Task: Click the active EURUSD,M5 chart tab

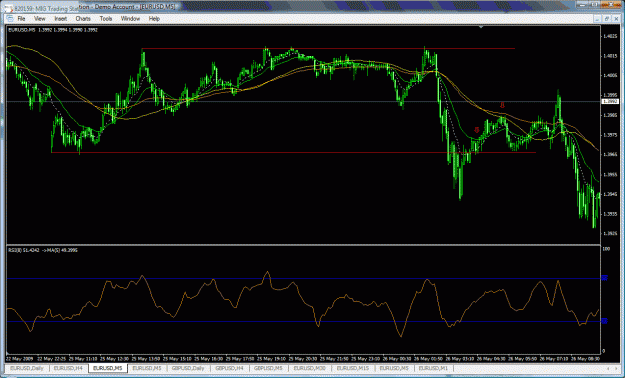Action: [108, 368]
